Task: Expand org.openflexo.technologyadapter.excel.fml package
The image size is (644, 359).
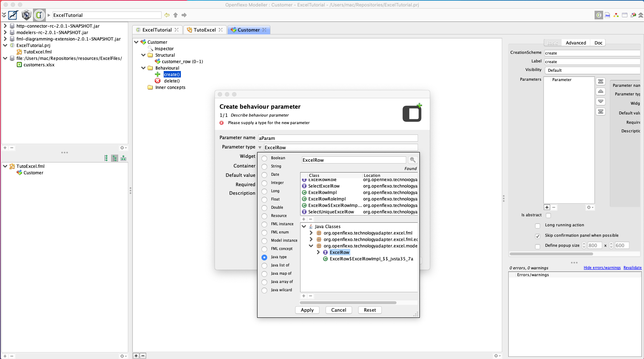Action: pos(311,233)
